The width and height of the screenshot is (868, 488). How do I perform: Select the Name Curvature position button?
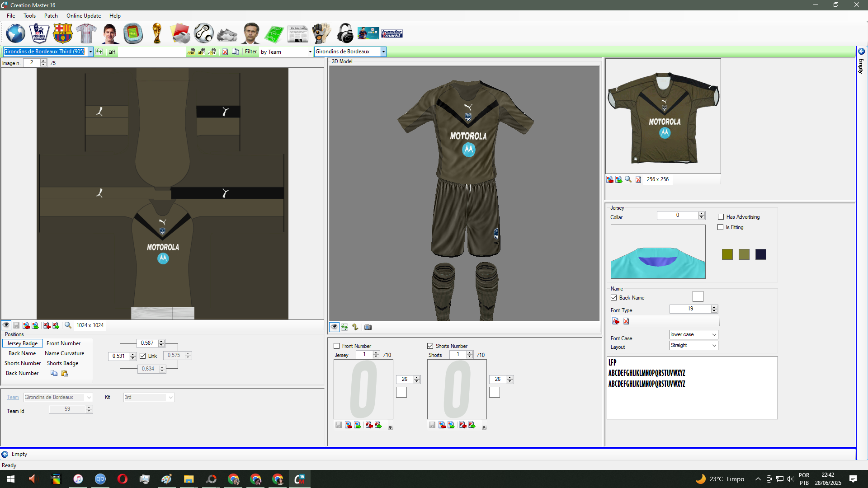[x=65, y=353]
